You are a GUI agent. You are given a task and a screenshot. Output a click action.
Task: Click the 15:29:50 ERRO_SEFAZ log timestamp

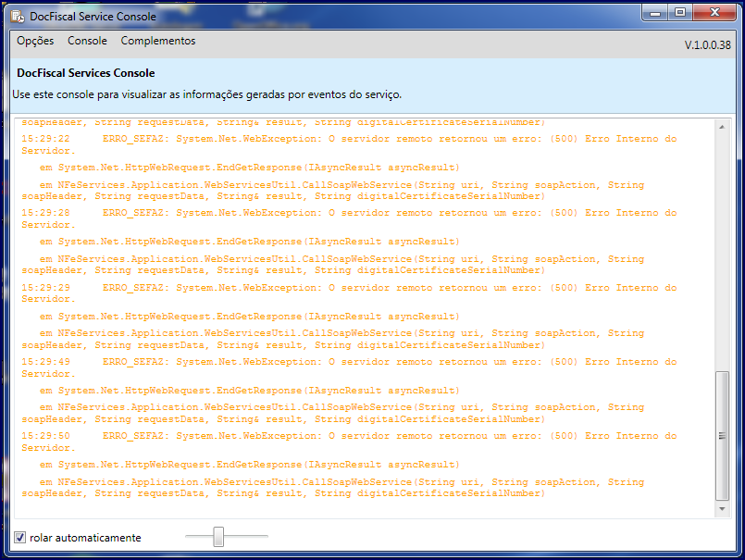45,436
